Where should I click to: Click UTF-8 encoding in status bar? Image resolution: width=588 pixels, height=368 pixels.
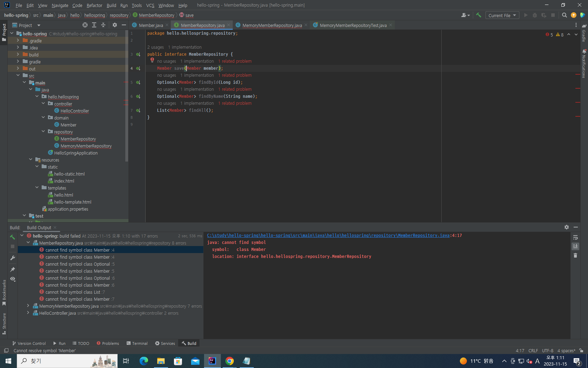pos(548,350)
